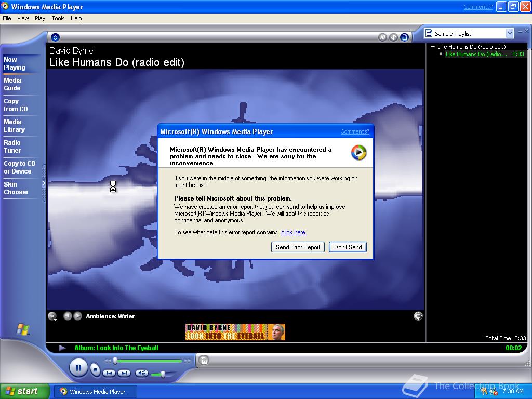Switch to skin mode button
The image size is (532, 399).
pos(204,361)
